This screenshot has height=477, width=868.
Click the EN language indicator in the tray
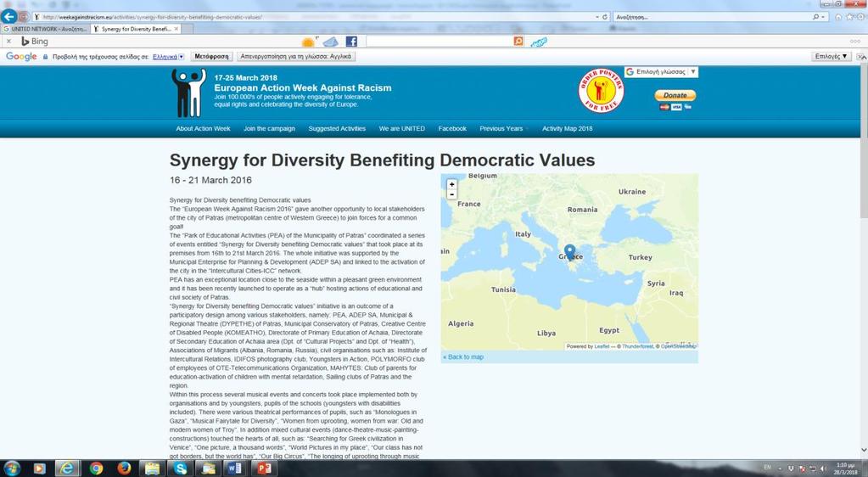pos(767,468)
